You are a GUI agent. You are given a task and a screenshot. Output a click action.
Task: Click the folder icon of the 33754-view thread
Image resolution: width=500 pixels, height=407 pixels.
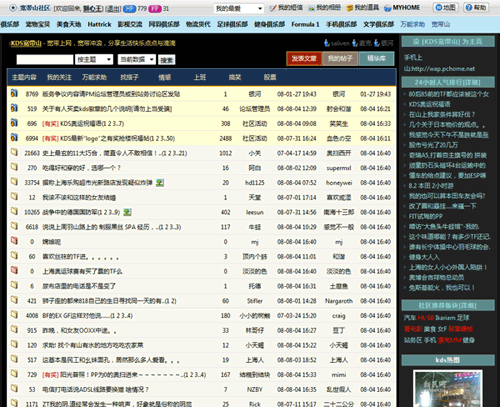coord(14,182)
